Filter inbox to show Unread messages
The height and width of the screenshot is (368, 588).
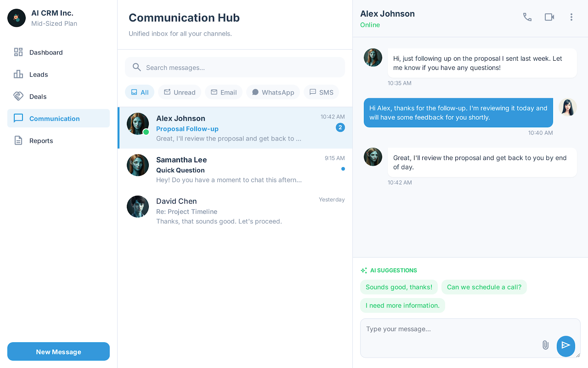click(x=179, y=92)
